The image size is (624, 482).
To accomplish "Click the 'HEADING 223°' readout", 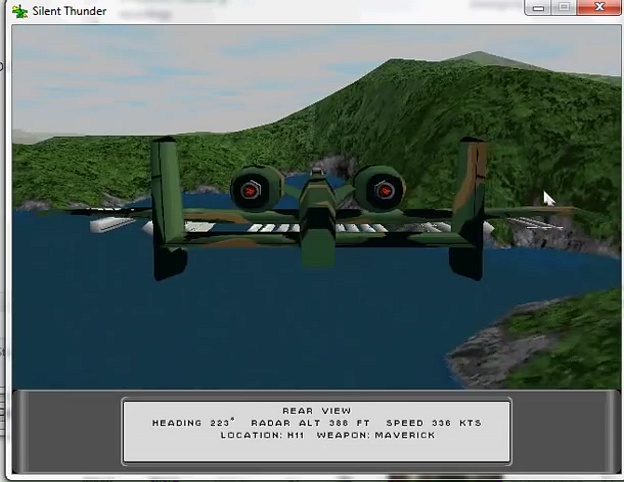I will (193, 423).
